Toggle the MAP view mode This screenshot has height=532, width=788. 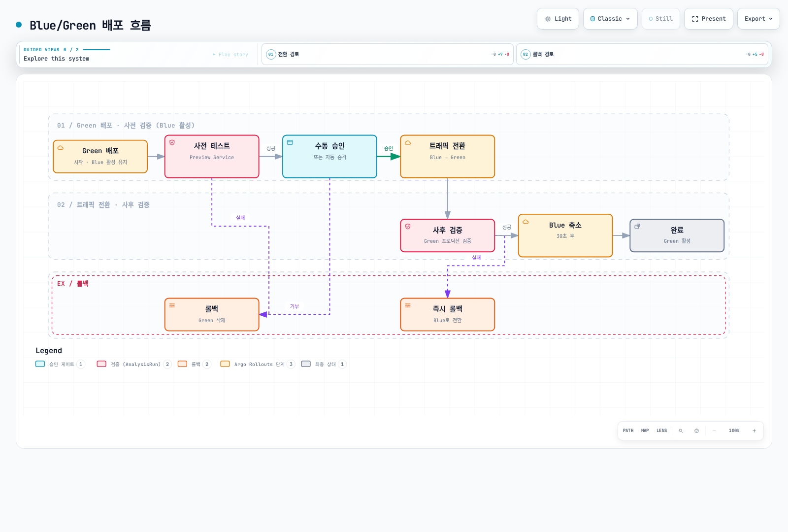tap(645, 431)
